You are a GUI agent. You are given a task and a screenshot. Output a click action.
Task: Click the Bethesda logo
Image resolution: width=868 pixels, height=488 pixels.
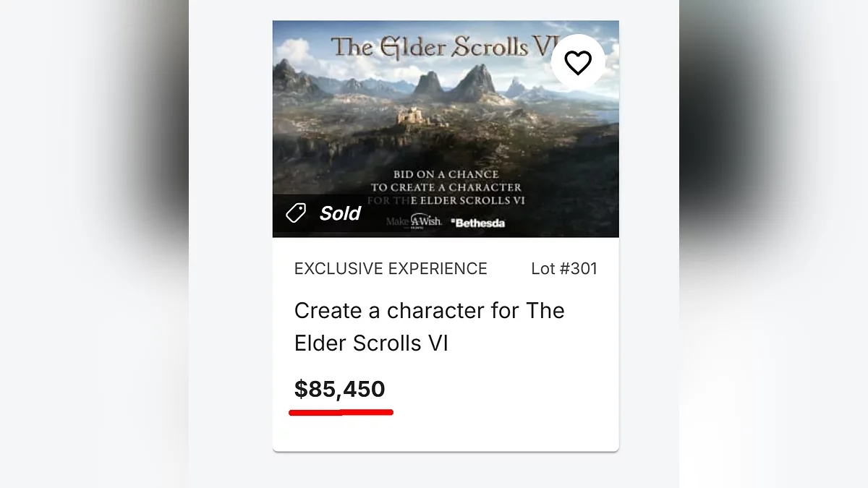477,223
